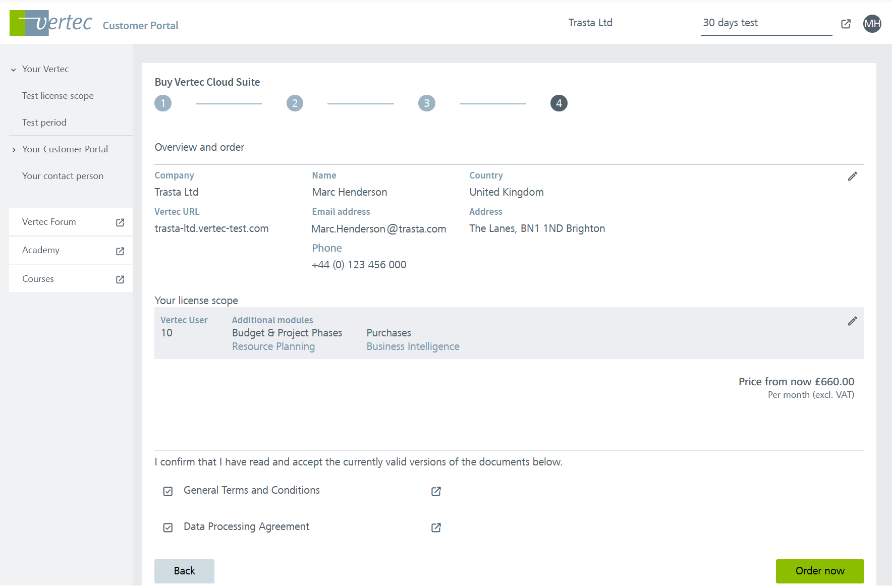Open Data Processing Agreement external link icon
Image resolution: width=892 pixels, height=588 pixels.
(436, 527)
